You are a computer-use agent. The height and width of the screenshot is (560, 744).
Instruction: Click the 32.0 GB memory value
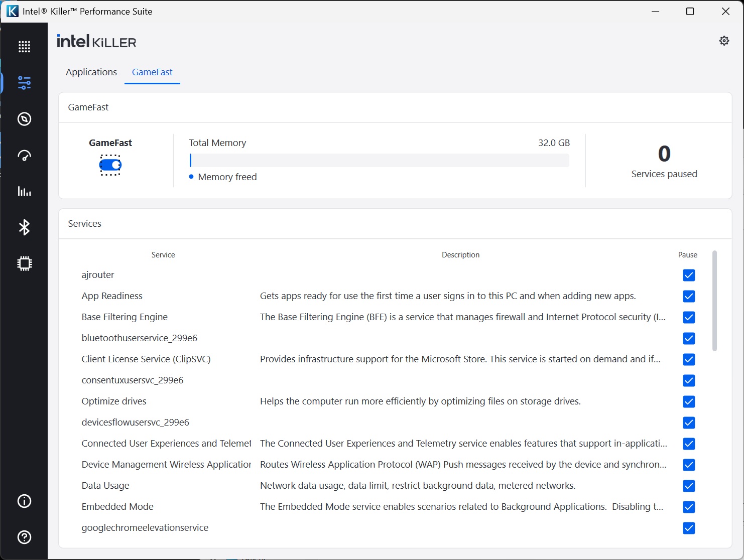554,143
